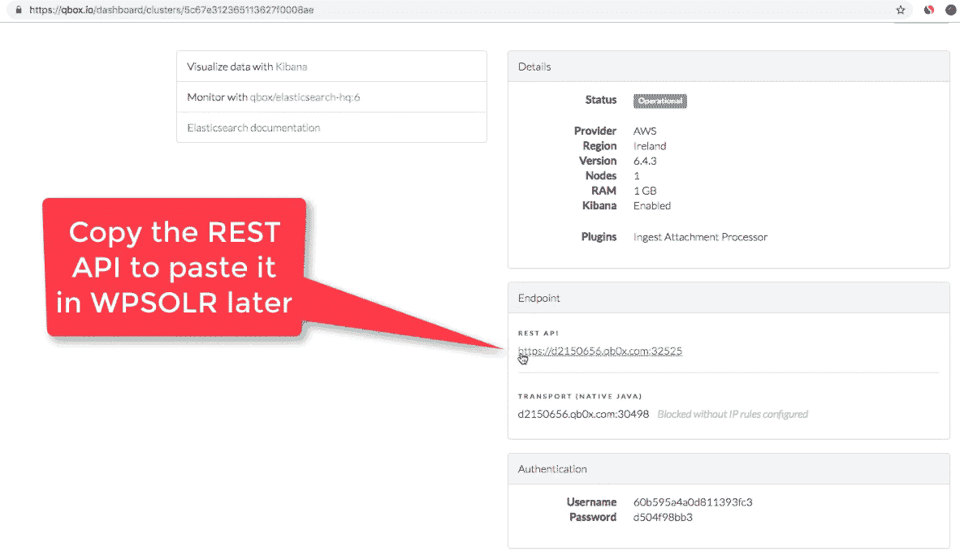
Task: Click the Status badge in Details
Action: click(660, 101)
